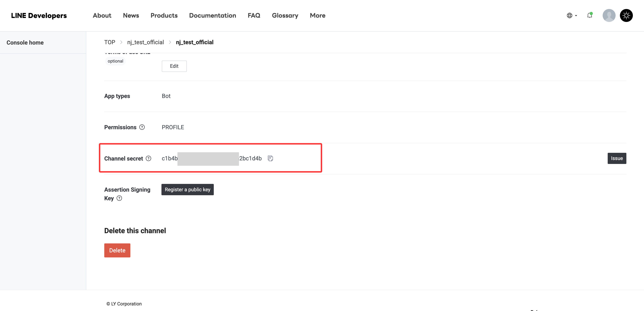644x311 pixels.
Task: Click the optional label tag
Action: pos(115,61)
